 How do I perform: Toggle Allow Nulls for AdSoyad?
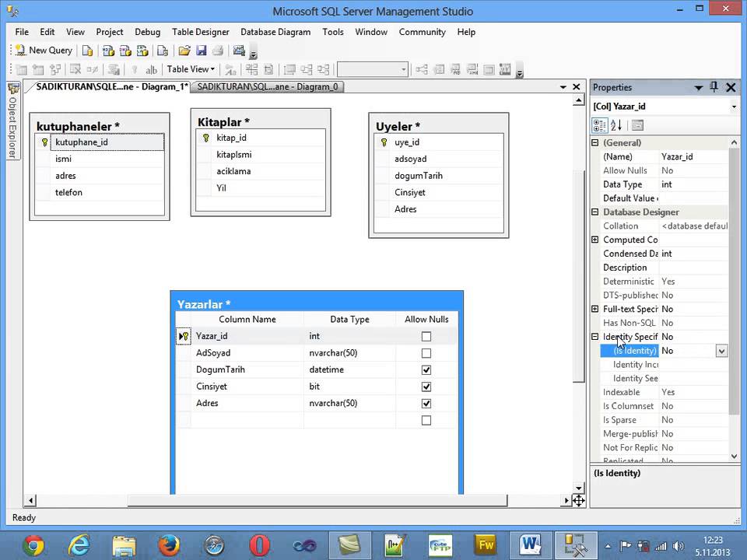426,353
